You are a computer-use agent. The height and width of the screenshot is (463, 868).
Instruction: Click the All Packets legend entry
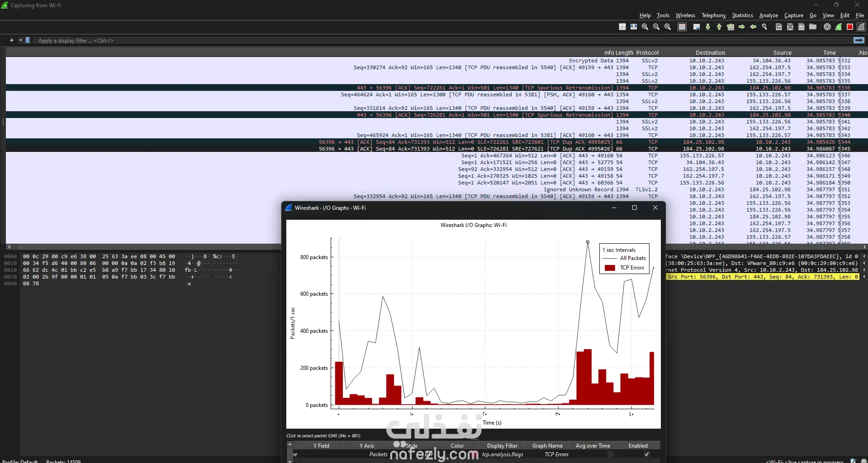[x=625, y=258]
